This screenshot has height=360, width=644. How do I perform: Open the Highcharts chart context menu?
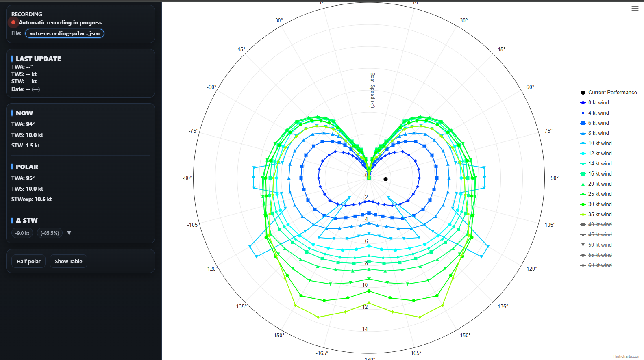(x=635, y=9)
